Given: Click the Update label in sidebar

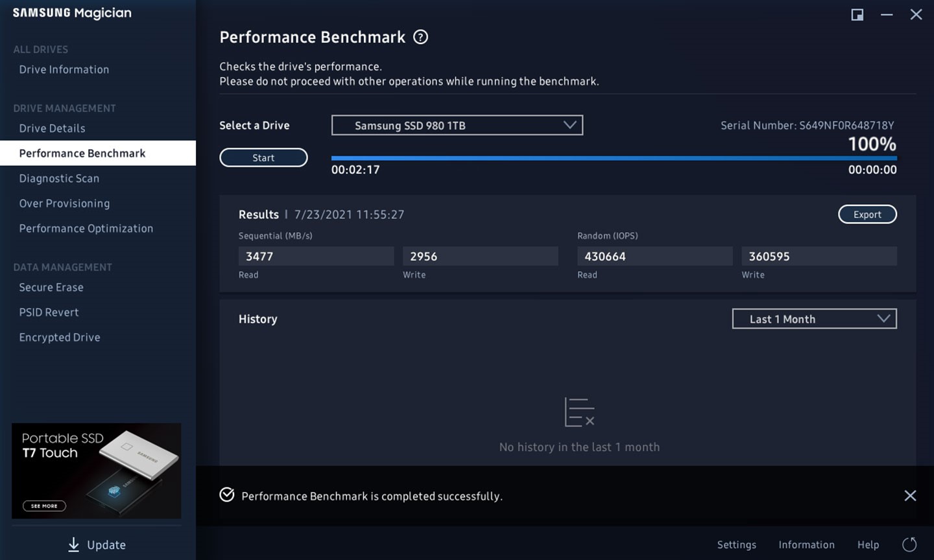Looking at the screenshot, I should (106, 545).
